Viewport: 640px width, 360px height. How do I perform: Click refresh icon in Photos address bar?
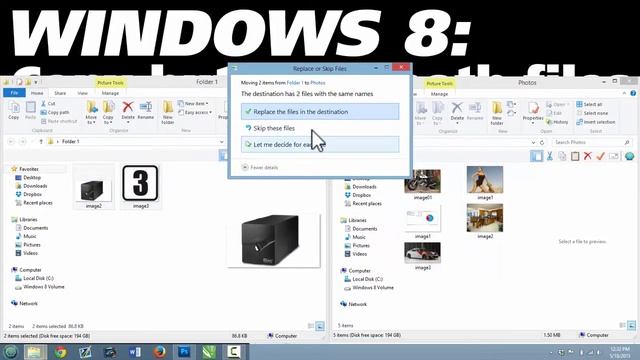pos(542,142)
